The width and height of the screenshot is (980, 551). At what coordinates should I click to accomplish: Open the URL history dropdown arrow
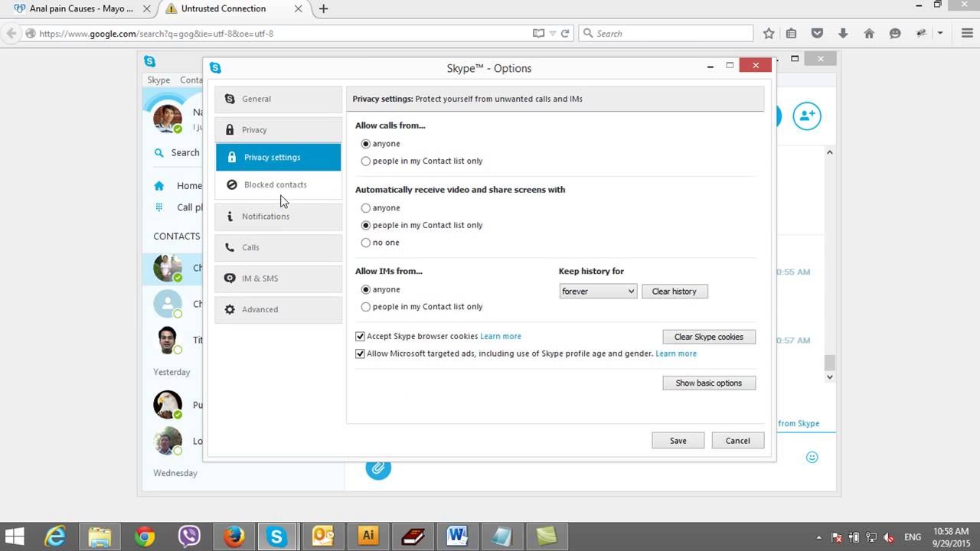coord(553,34)
